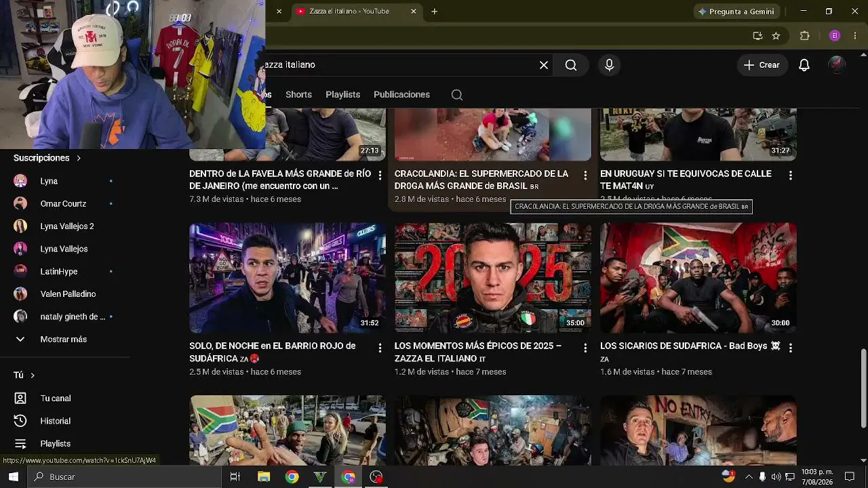The width and height of the screenshot is (868, 488).
Task: Open 'EN URUGUAY SI TE EQUIVOCAS' video title
Action: click(x=686, y=180)
